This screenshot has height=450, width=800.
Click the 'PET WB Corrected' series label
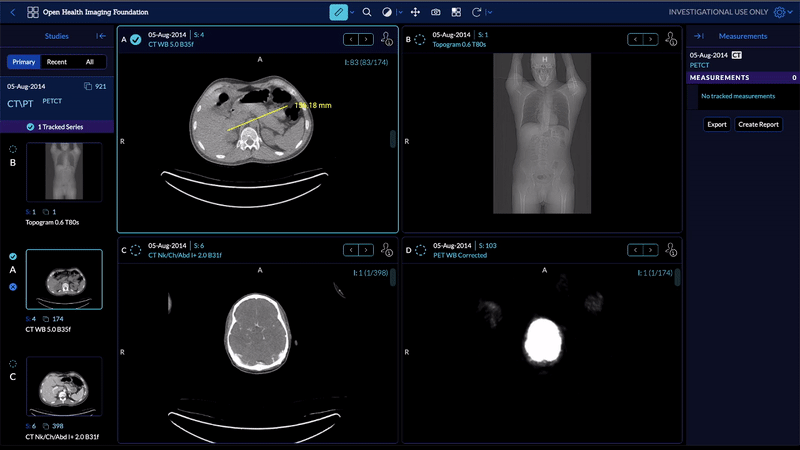(x=460, y=255)
